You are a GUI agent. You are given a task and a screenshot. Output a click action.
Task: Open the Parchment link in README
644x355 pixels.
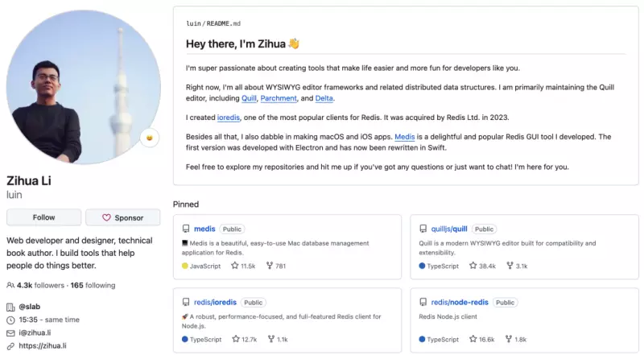(x=279, y=98)
